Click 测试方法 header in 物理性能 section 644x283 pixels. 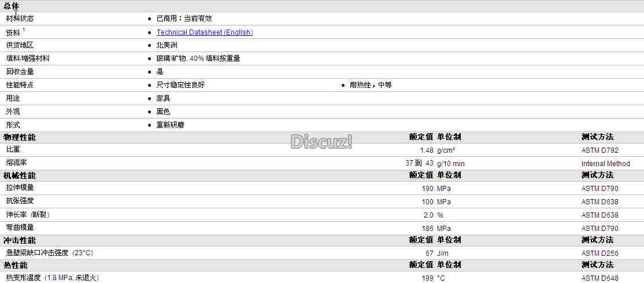(598, 137)
